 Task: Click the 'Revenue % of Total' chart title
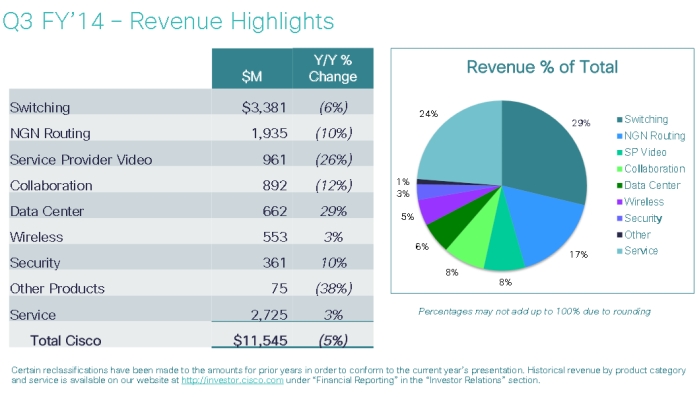click(x=542, y=67)
